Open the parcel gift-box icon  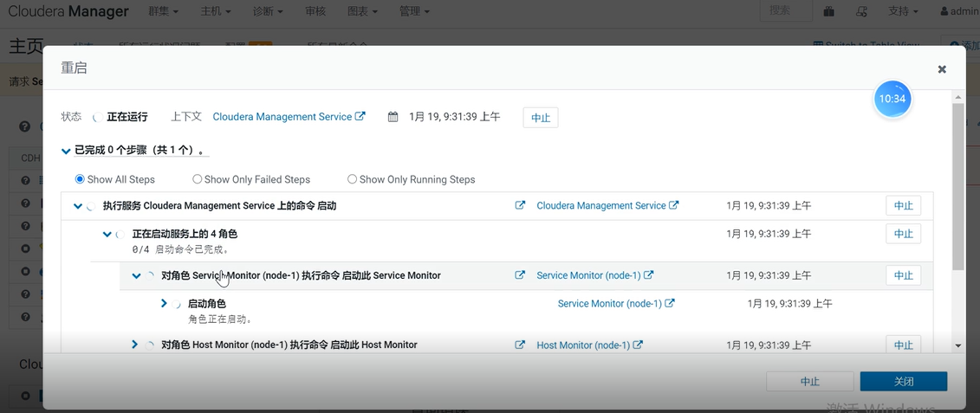[828, 11]
